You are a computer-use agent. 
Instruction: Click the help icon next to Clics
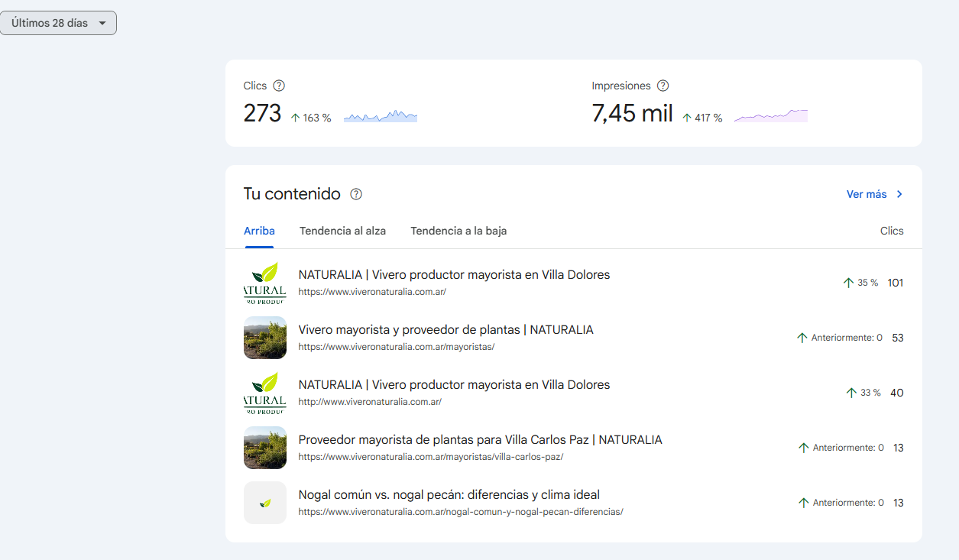coord(279,86)
